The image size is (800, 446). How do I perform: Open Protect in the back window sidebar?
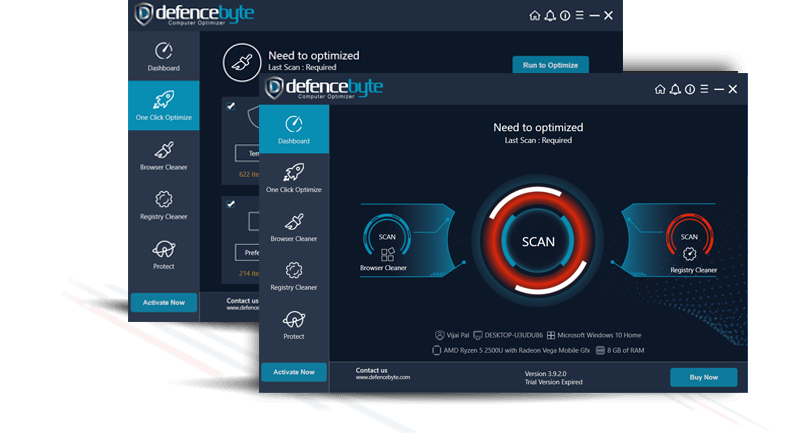click(x=164, y=255)
